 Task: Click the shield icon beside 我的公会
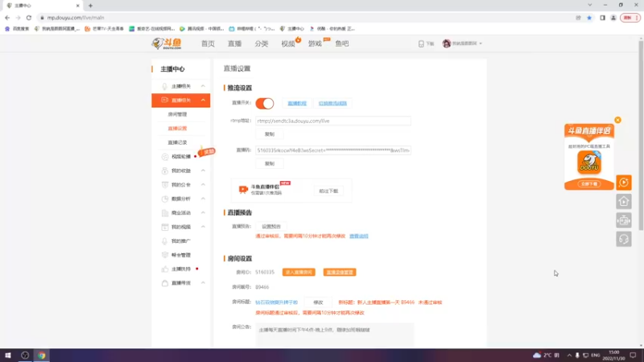tap(165, 185)
